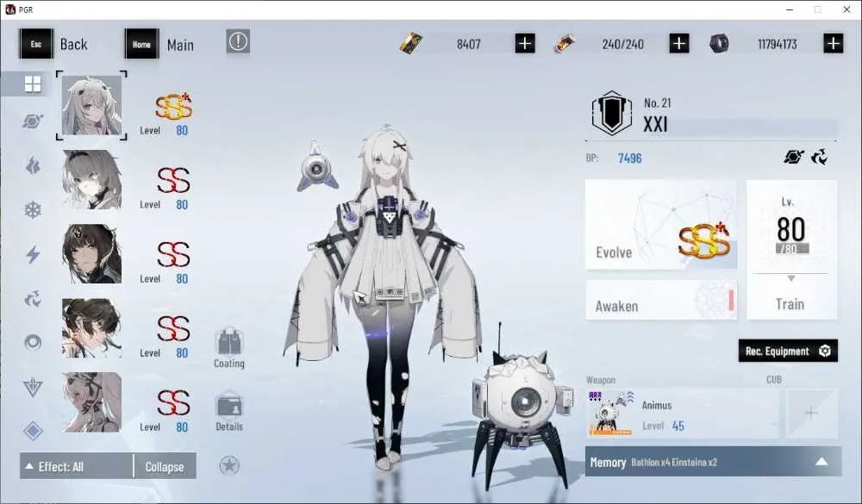Open the Awaken panel
This screenshot has width=862, height=504.
pos(661,300)
